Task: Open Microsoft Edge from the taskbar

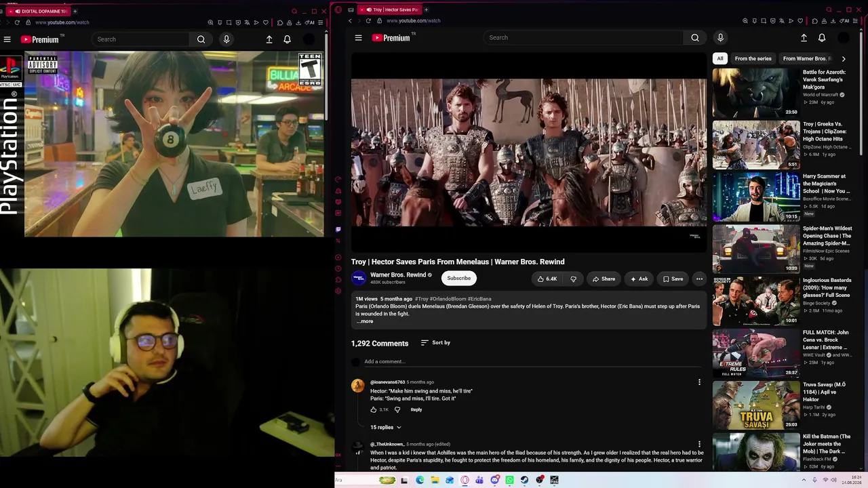Action: [420, 480]
